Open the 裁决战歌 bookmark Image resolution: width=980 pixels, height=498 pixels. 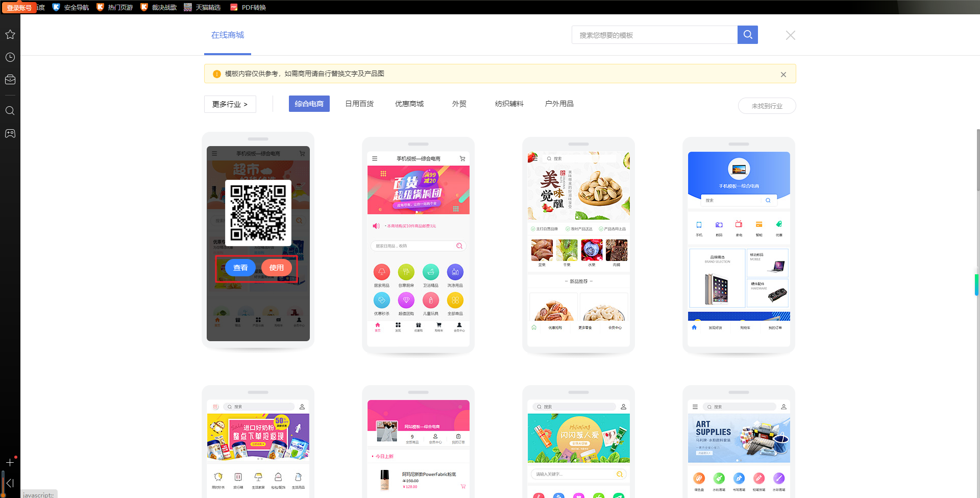(159, 7)
